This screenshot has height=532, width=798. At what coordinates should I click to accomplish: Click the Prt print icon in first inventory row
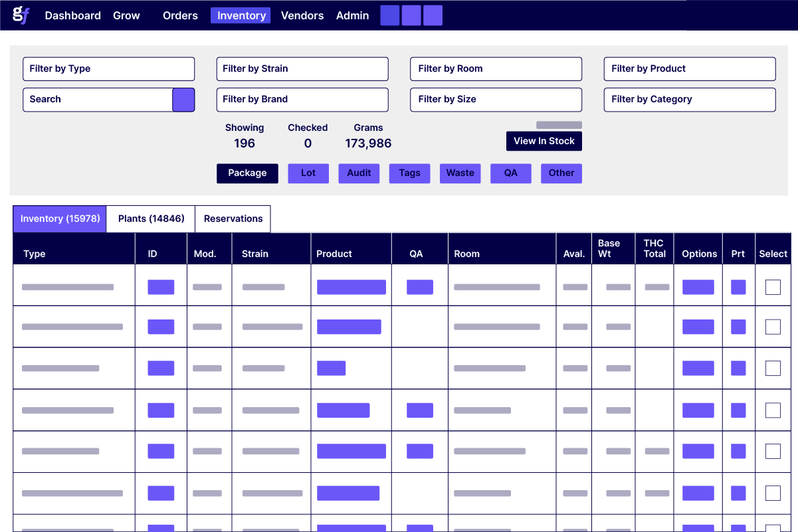pos(738,286)
